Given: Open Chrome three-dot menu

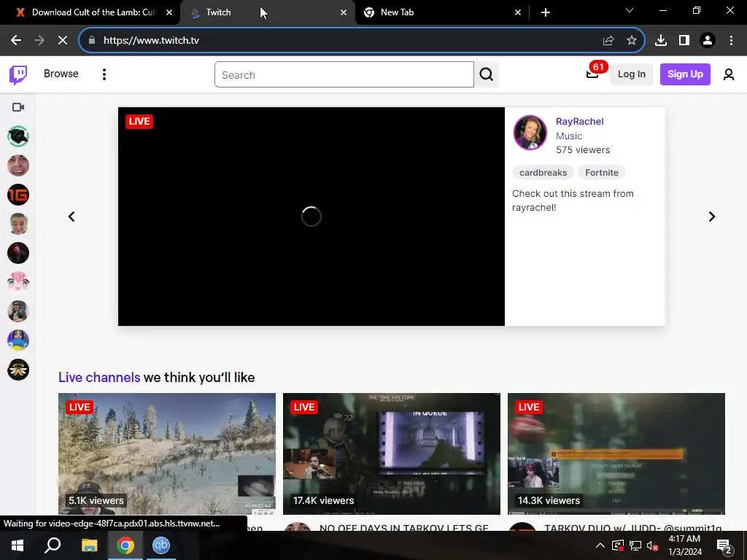Looking at the screenshot, I should (x=731, y=41).
